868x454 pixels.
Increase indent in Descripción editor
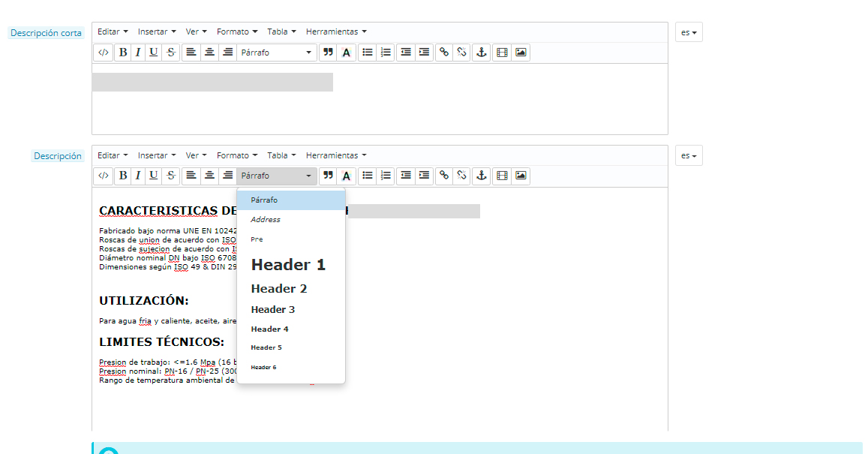[424, 176]
